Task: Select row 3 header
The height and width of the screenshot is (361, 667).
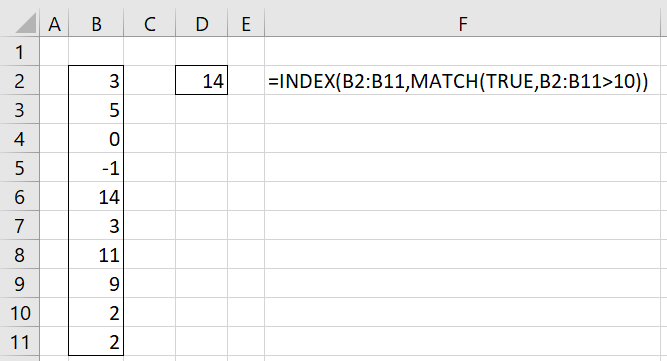Action: tap(20, 109)
